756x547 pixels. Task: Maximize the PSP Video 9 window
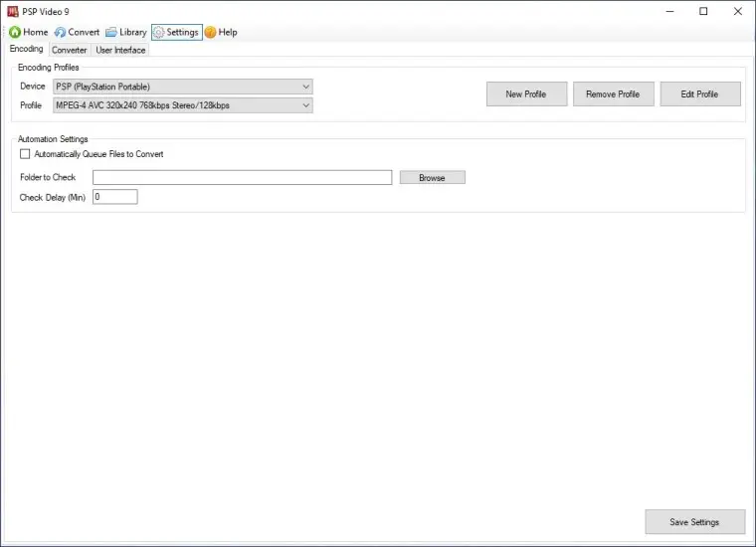(703, 11)
